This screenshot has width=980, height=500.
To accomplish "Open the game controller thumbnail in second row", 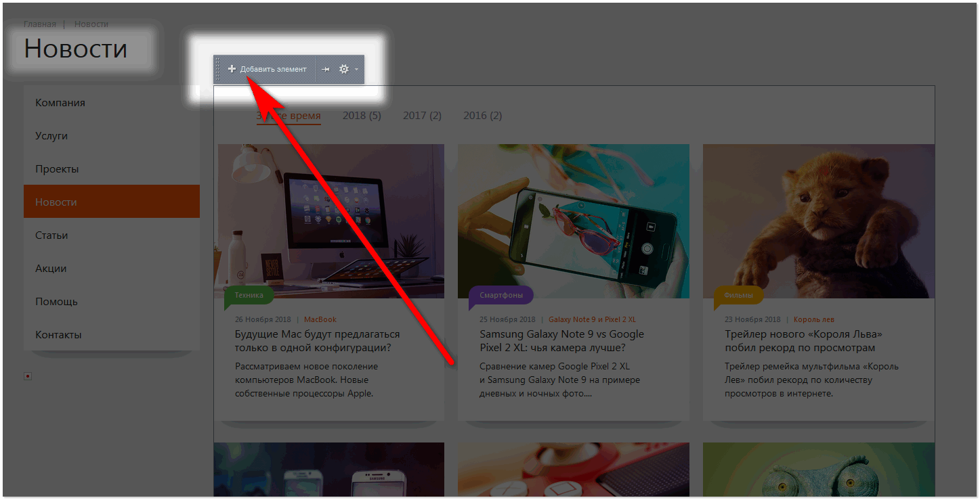I will 574,469.
